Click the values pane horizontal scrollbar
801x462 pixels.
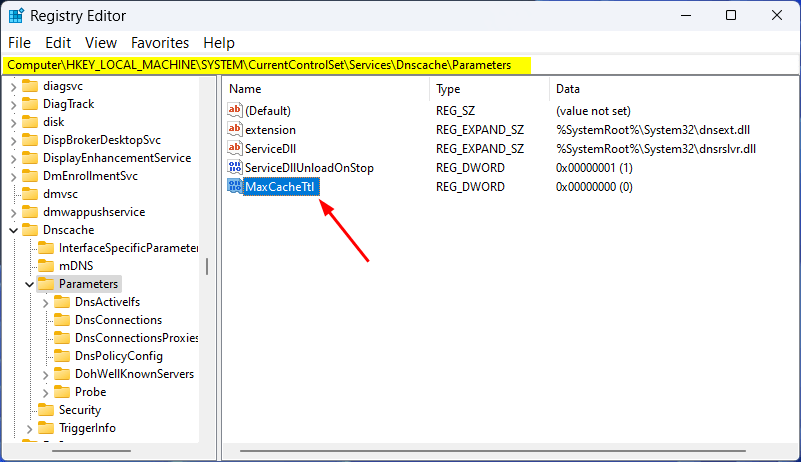coord(492,451)
